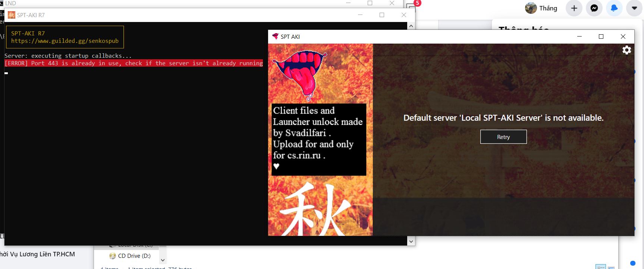Screen dimensions: 644x269
Task: Click the SPT AKI launcher title icon
Action: [275, 37]
